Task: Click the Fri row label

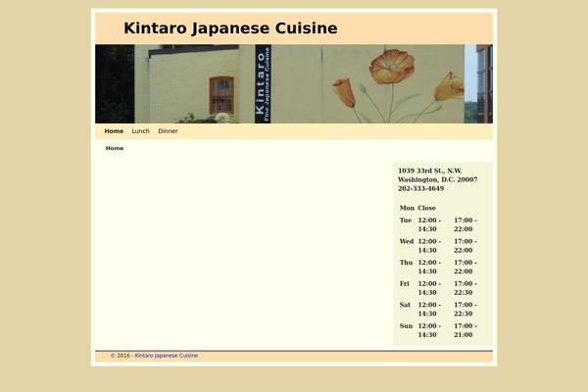Action: click(x=404, y=283)
